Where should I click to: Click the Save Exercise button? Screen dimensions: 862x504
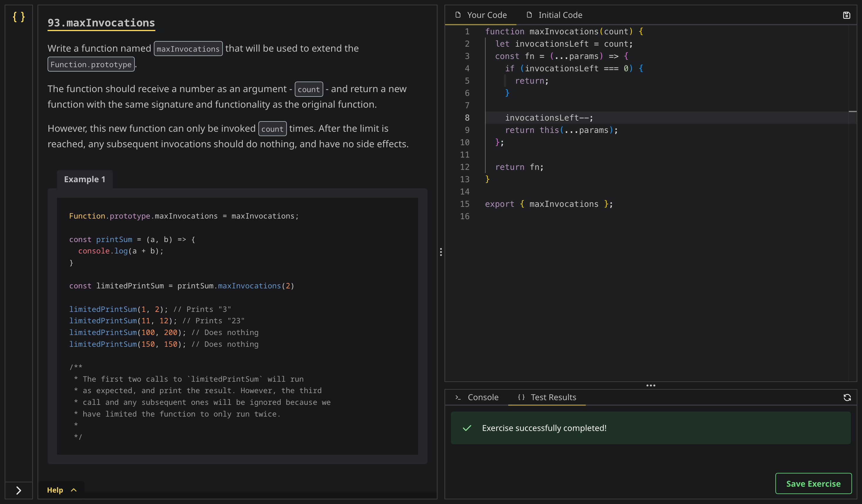coord(814,483)
